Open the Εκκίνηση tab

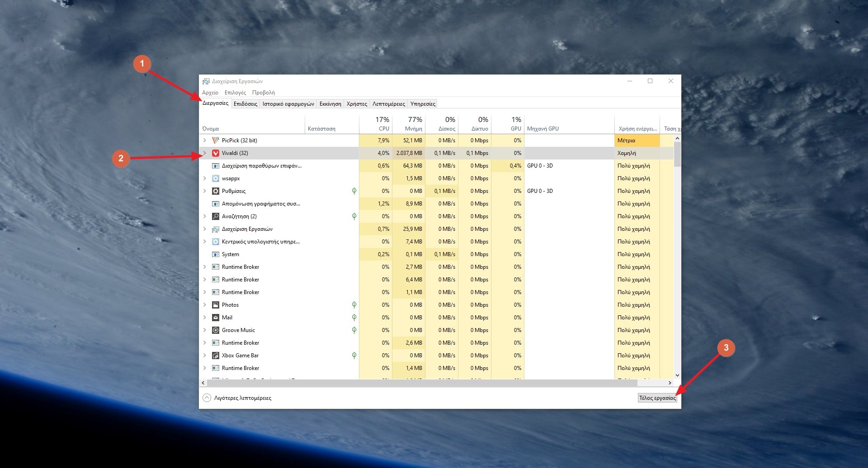coord(330,104)
